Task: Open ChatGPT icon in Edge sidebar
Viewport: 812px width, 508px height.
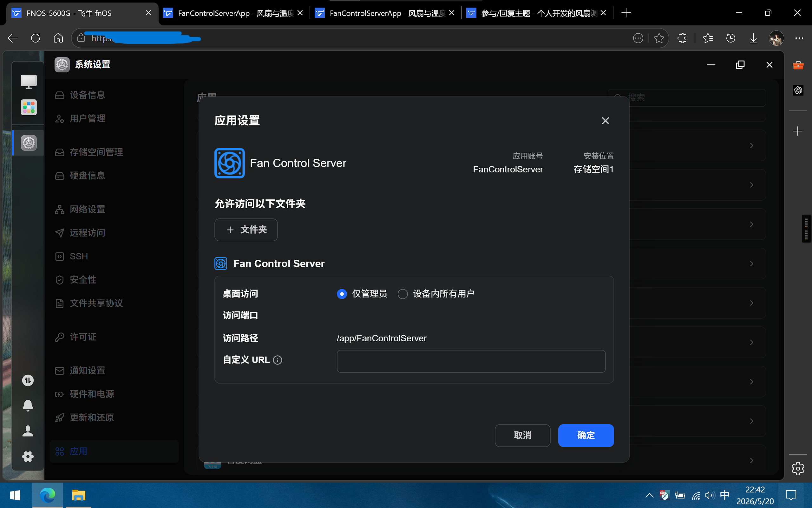Action: pos(798,90)
